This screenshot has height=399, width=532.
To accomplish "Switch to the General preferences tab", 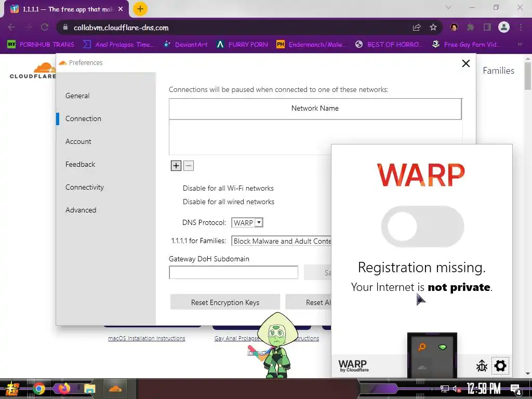I will click(x=77, y=96).
